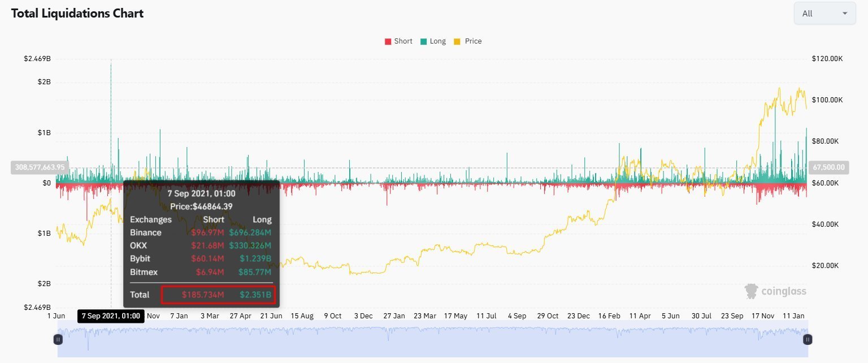Click the red Short legend color square
The height and width of the screenshot is (363, 868).
[388, 41]
